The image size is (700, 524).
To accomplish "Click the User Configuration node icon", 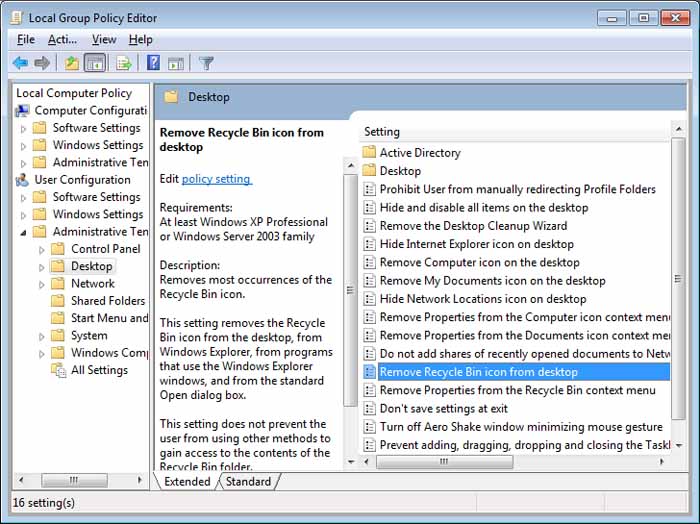I will [x=22, y=180].
